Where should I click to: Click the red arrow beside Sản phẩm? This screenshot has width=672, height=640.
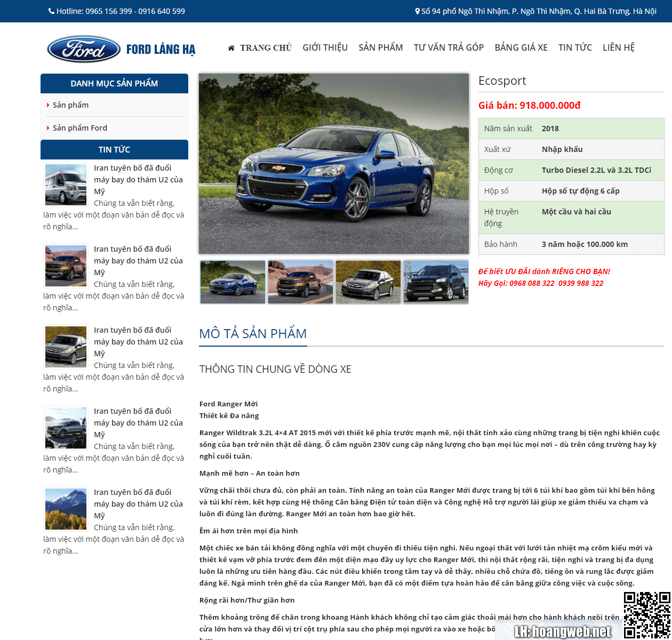point(48,105)
